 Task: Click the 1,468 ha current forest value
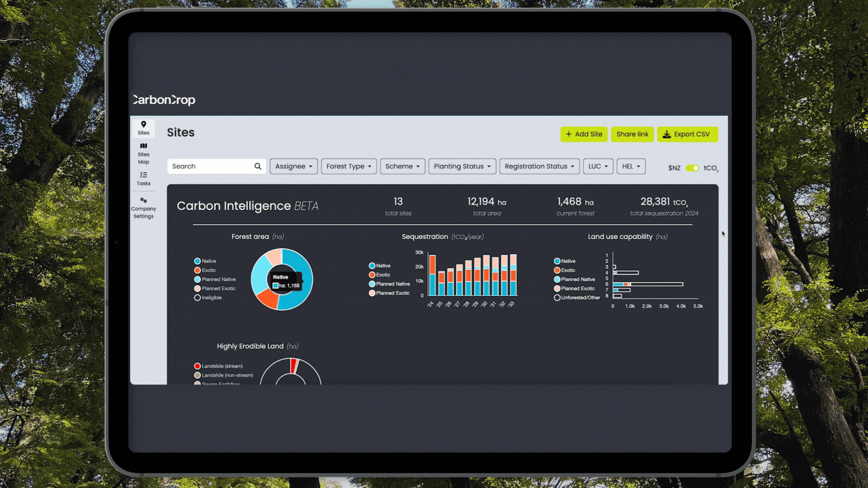coord(576,202)
